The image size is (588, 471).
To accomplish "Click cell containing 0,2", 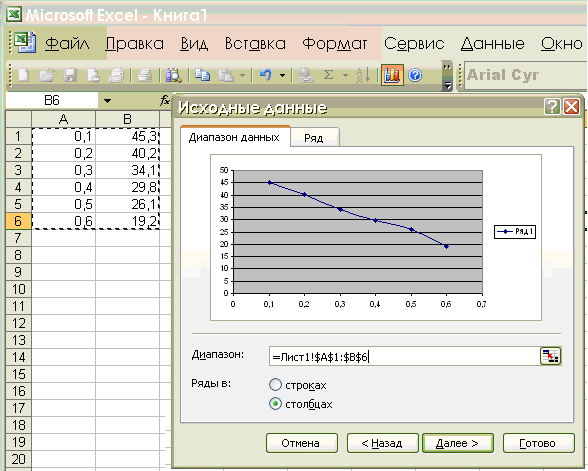I will [63, 153].
